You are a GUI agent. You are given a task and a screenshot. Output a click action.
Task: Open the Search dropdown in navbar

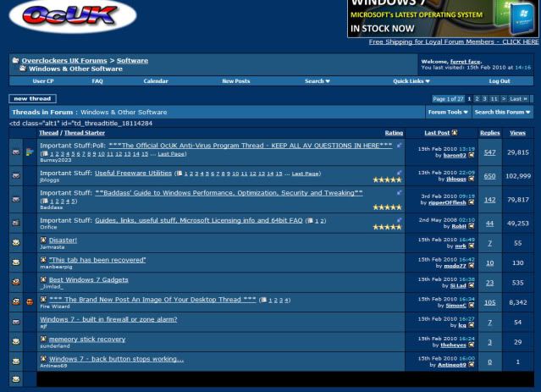point(317,81)
